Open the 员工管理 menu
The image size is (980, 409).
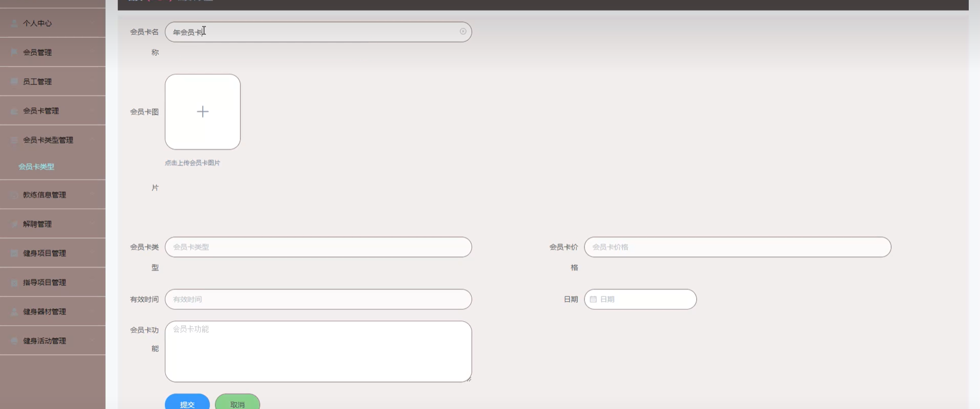53,81
